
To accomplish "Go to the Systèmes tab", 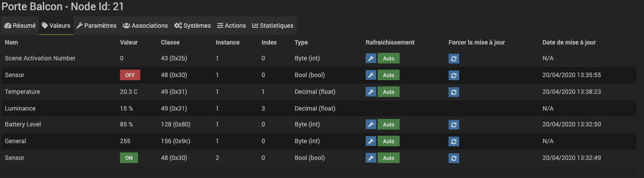I will (192, 26).
